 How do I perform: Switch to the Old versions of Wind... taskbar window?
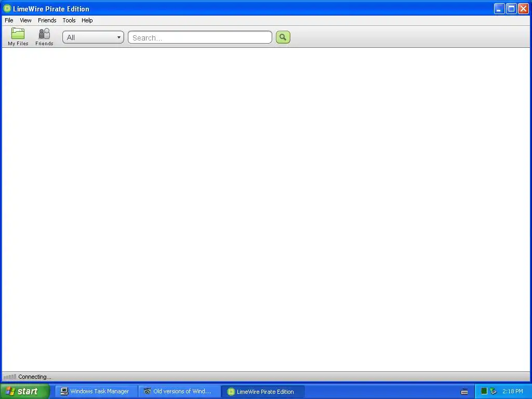179,391
